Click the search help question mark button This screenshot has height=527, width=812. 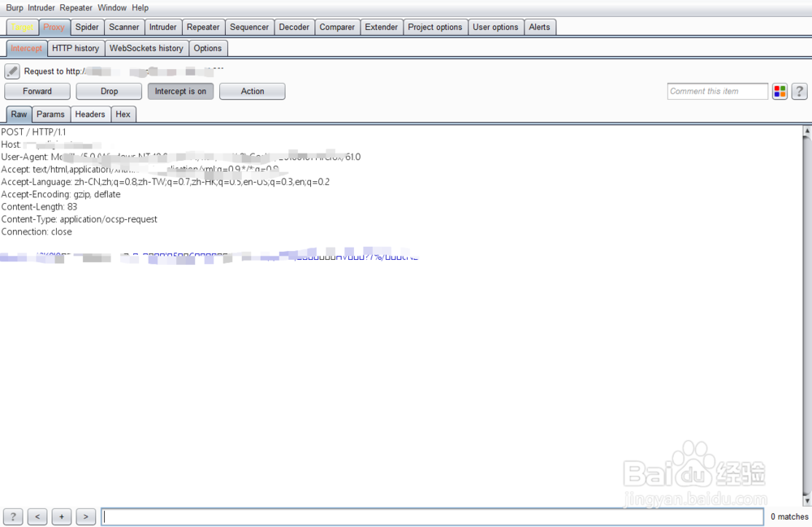tap(13, 516)
